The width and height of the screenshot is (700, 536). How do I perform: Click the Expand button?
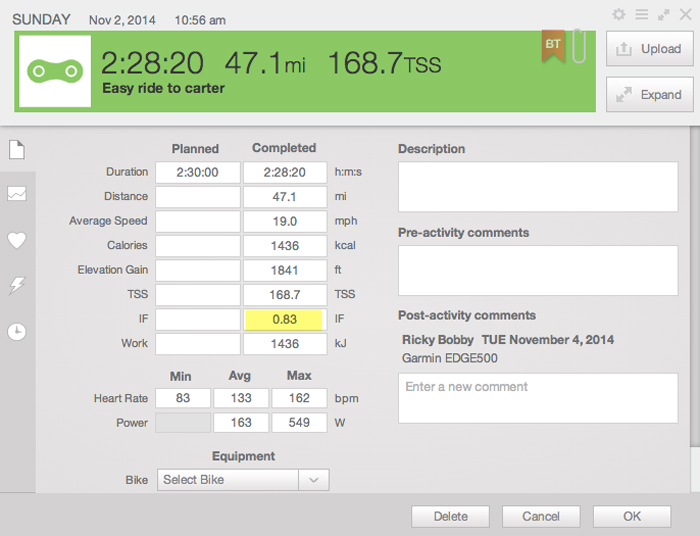650,95
